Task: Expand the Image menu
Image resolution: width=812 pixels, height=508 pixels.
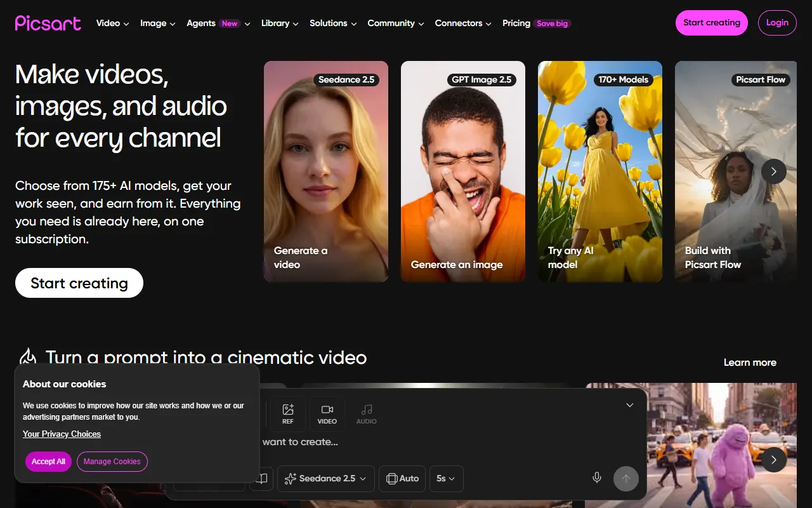Action: point(158,23)
